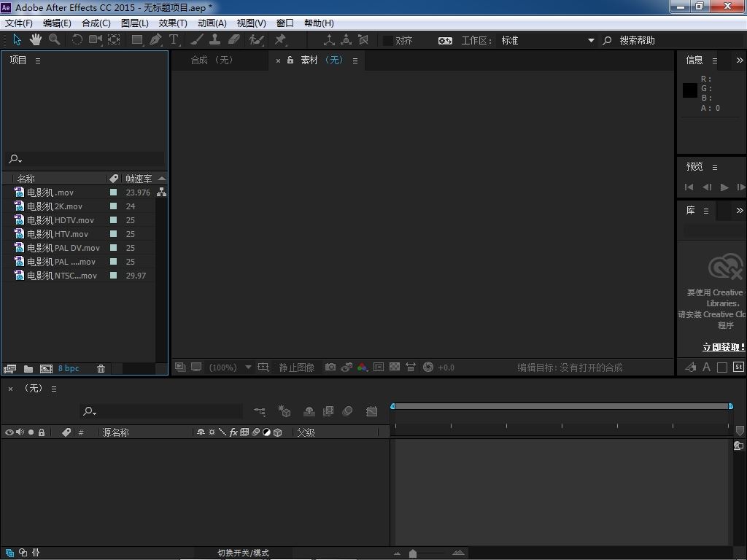
Task: Toggle the transparency grid in viewer
Action: [x=395, y=367]
